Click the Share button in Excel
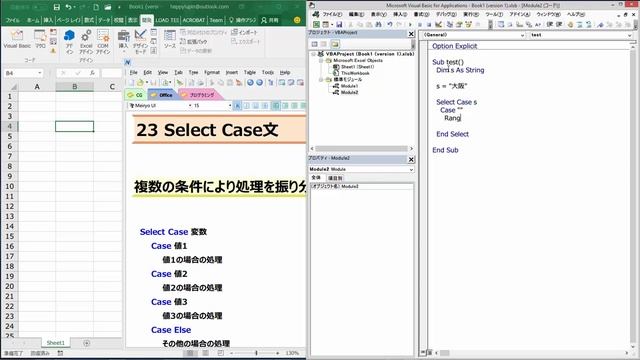Screen dimensions: 640x360 pos(270,20)
